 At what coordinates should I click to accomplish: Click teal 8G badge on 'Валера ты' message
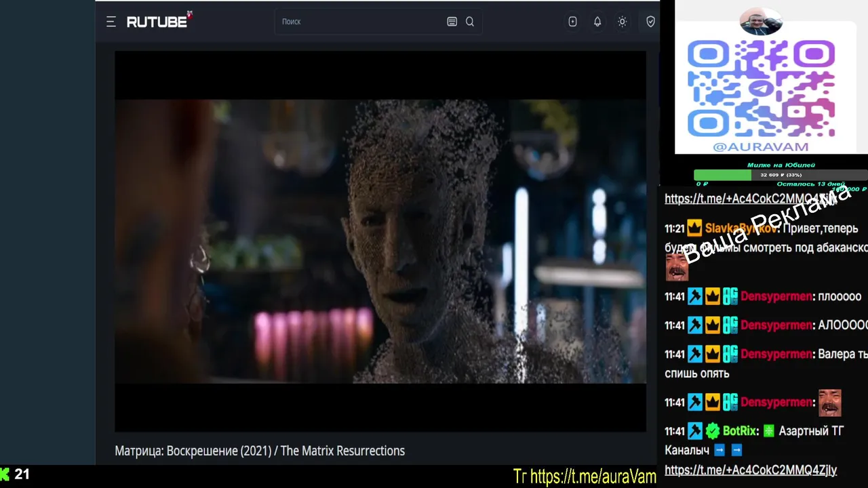click(730, 354)
